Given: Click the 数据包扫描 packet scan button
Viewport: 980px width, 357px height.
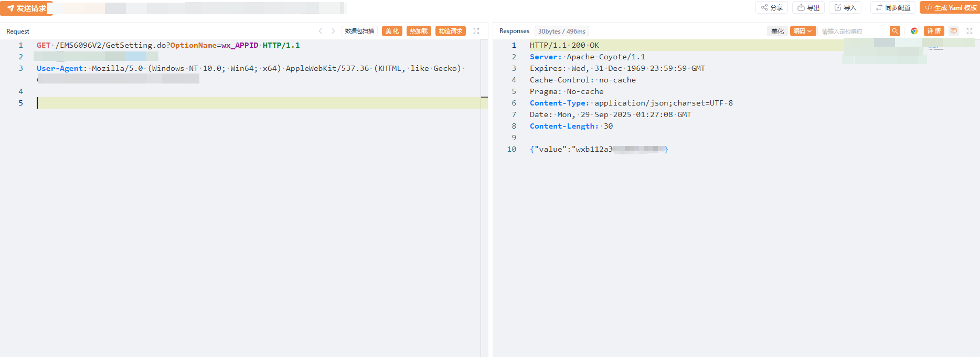Looking at the screenshot, I should (x=359, y=31).
